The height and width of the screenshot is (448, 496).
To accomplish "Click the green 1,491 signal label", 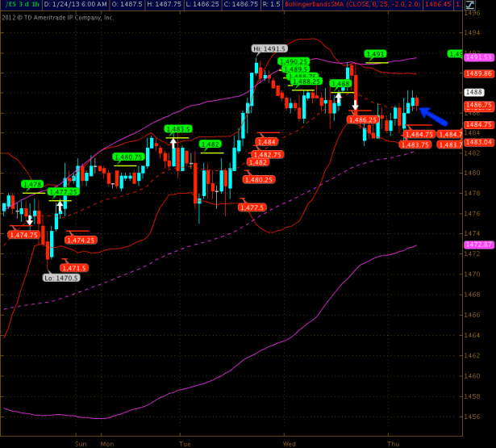I will [x=375, y=54].
